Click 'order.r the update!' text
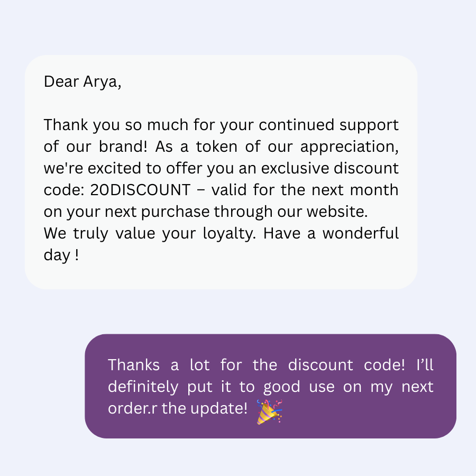 click(178, 408)
